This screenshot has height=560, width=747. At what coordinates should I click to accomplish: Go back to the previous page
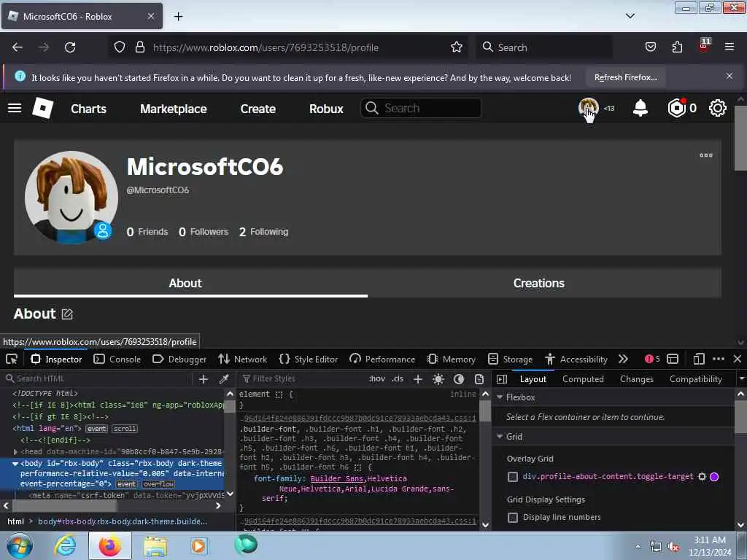tap(18, 47)
